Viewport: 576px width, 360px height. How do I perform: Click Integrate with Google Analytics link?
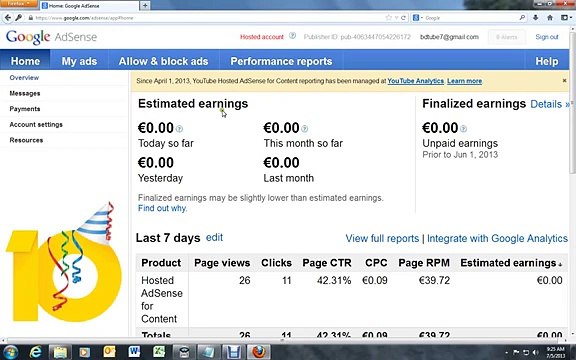coord(497,238)
